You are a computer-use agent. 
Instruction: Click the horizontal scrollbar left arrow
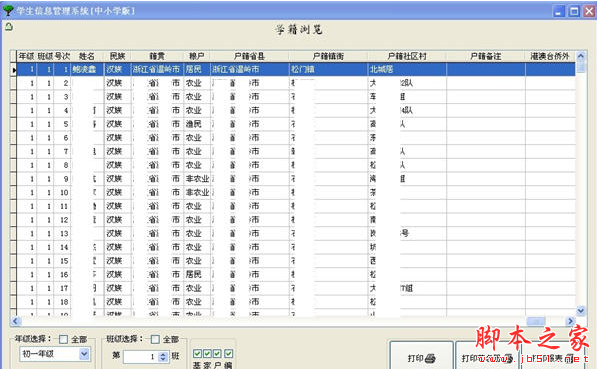pyautogui.click(x=15, y=321)
